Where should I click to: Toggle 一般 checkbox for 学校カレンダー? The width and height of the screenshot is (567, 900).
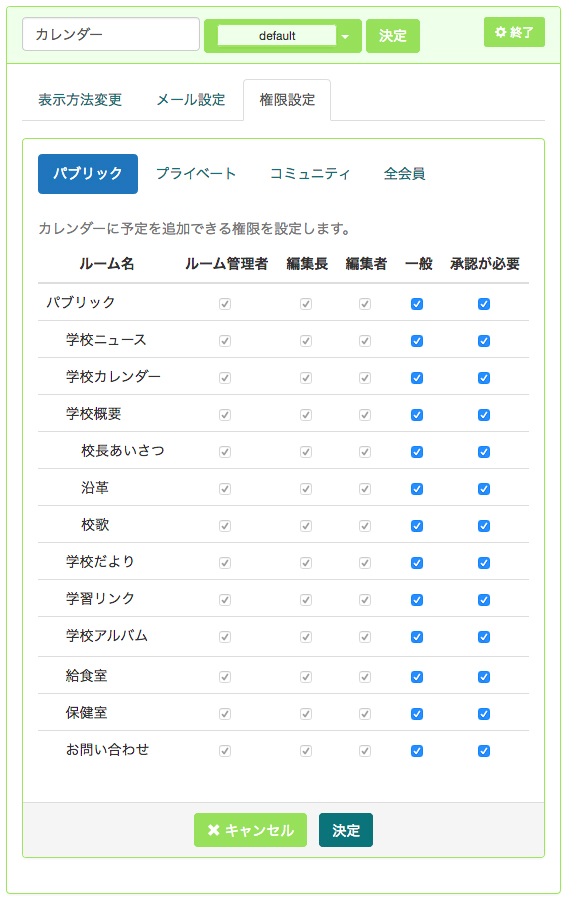[x=417, y=378]
